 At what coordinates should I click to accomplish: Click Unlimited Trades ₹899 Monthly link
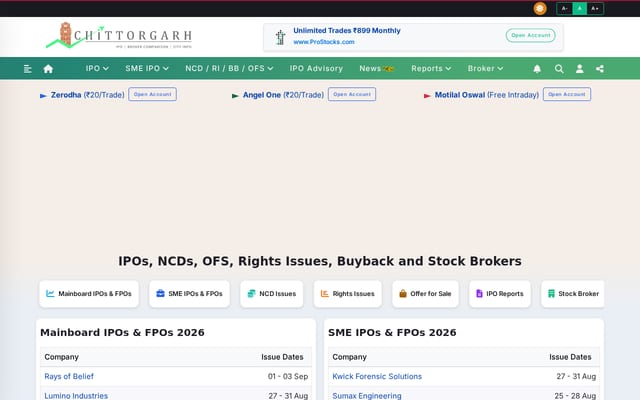click(x=347, y=31)
